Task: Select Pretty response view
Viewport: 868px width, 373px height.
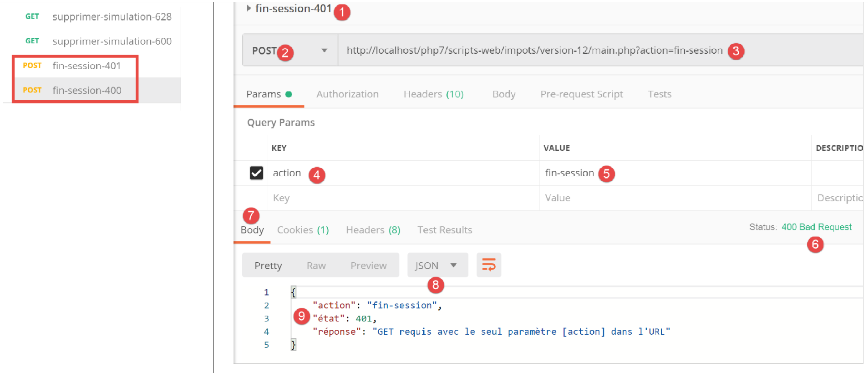Action: tap(268, 266)
